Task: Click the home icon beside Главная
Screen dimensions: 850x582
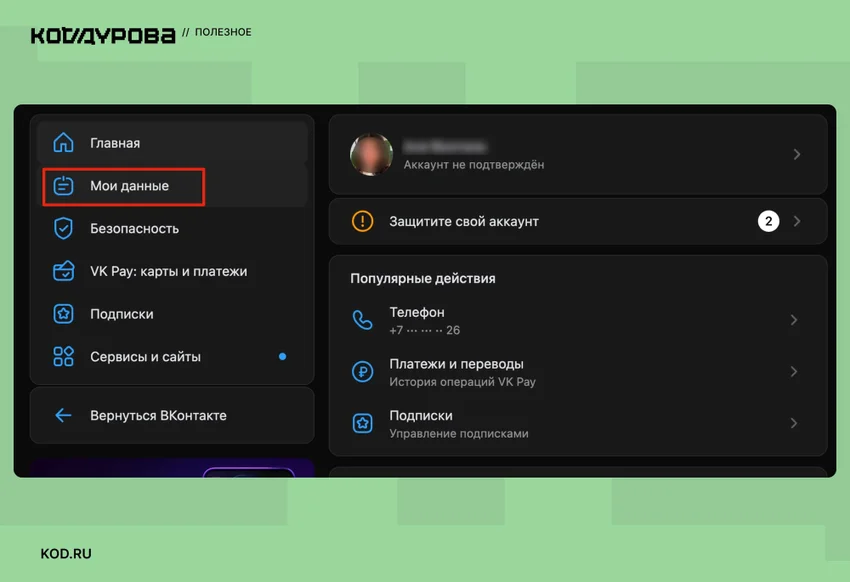Action: pyautogui.click(x=63, y=143)
